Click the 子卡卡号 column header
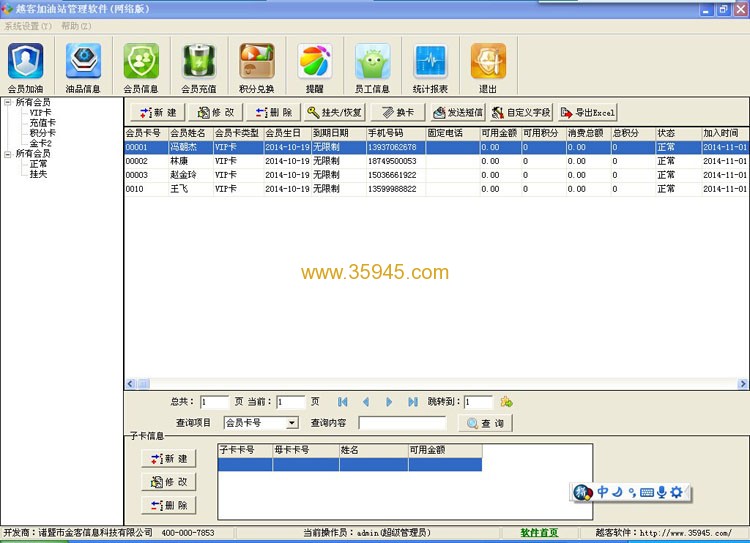Image resolution: width=750 pixels, height=543 pixels. [x=245, y=450]
